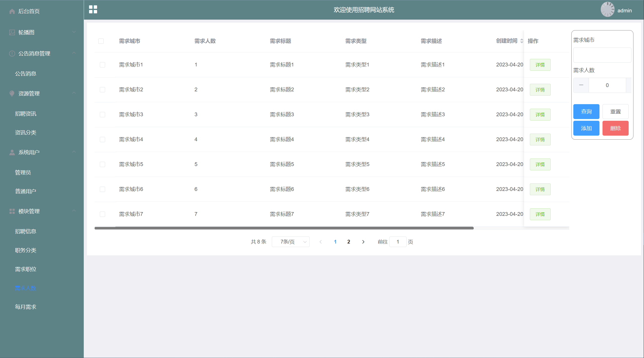The width and height of the screenshot is (644, 358).
Task: Check the row for 需求城市5
Action: pyautogui.click(x=102, y=165)
